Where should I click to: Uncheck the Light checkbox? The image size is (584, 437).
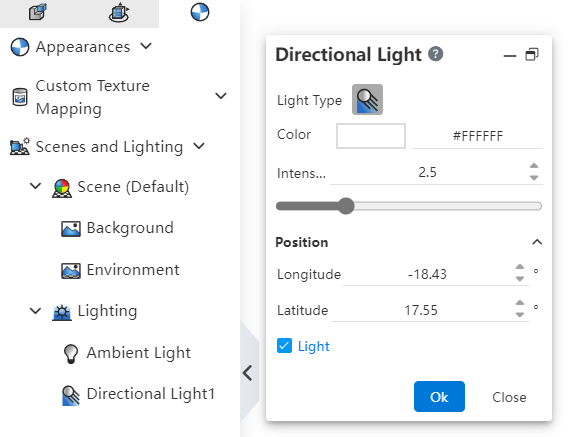click(x=285, y=346)
